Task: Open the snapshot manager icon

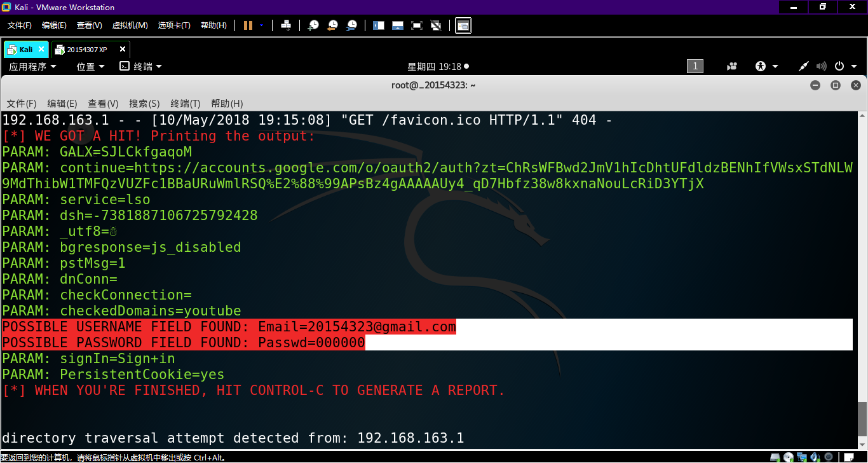Action: click(351, 25)
